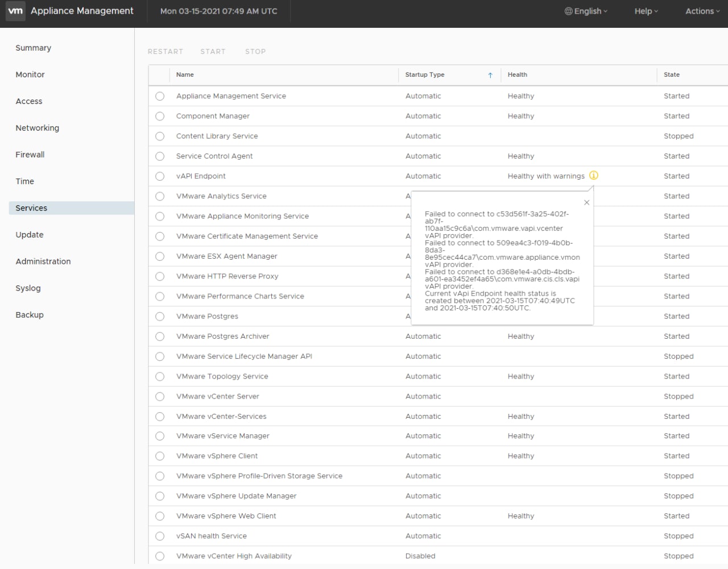
Task: Select the Component Manager radio button
Action: click(160, 116)
